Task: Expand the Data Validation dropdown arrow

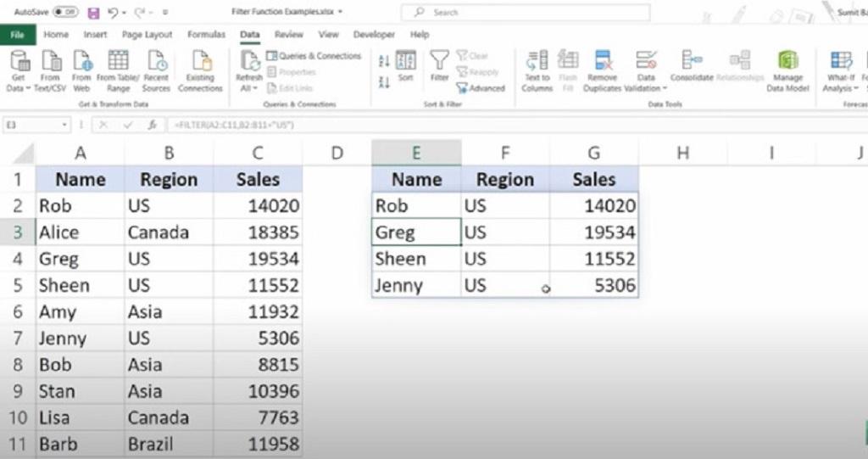Action: click(665, 88)
